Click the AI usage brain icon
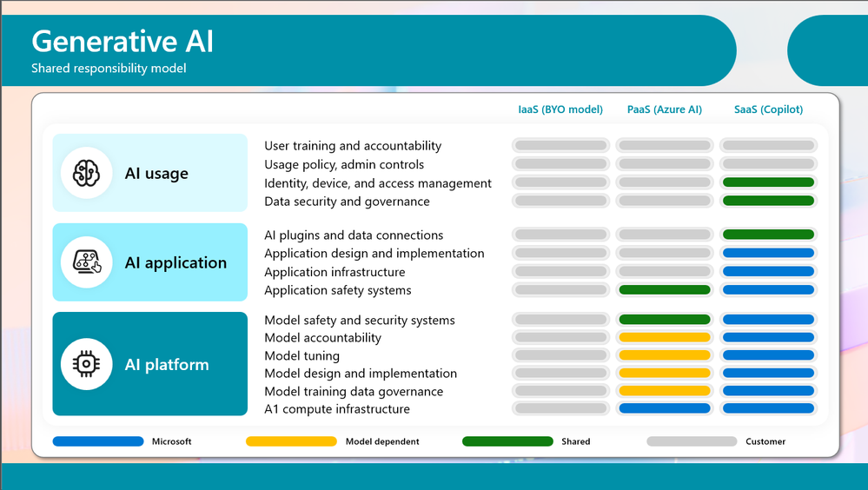The width and height of the screenshot is (868, 490). (x=86, y=173)
